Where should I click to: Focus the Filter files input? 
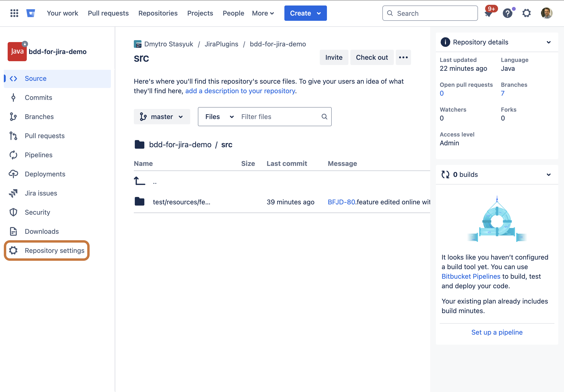(279, 117)
